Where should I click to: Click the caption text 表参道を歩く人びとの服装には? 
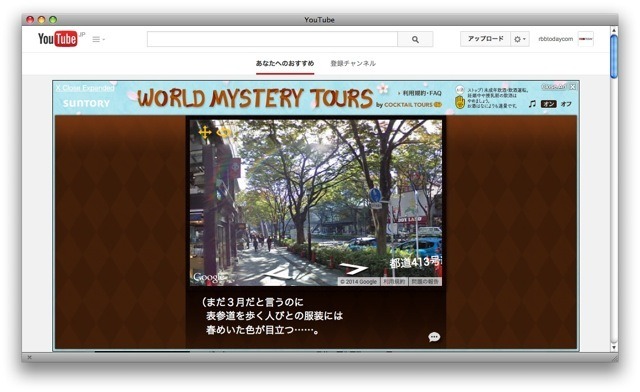274,316
